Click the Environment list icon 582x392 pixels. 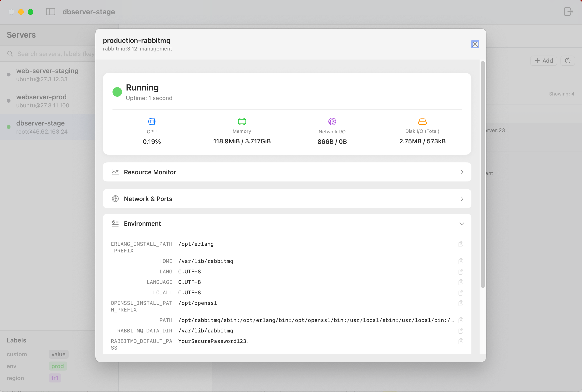pos(115,223)
